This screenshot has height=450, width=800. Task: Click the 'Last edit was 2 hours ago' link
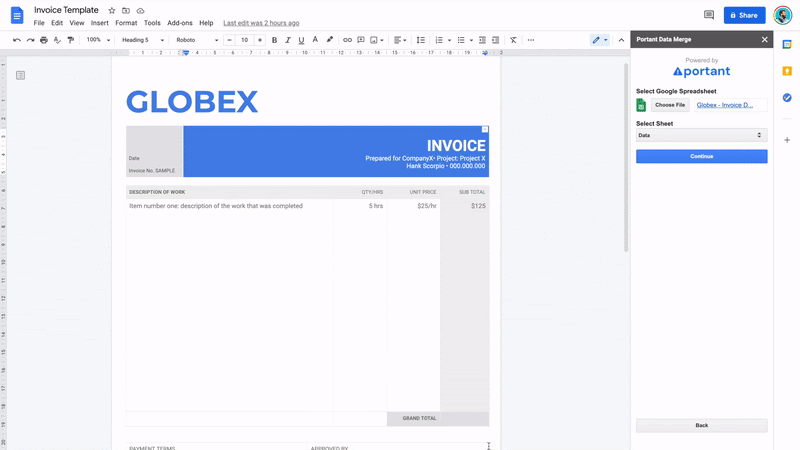261,23
